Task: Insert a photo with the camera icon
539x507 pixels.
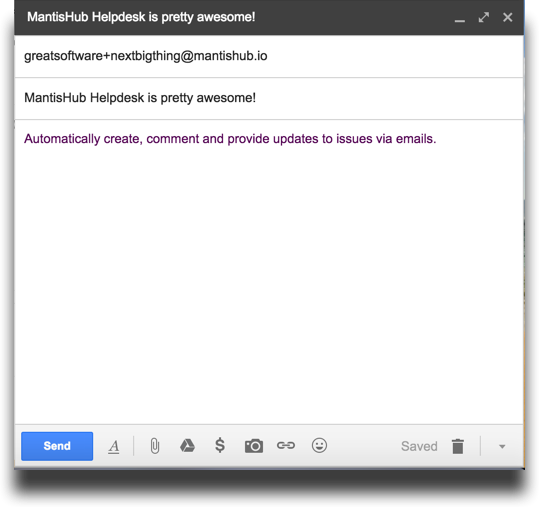Action: pos(254,446)
